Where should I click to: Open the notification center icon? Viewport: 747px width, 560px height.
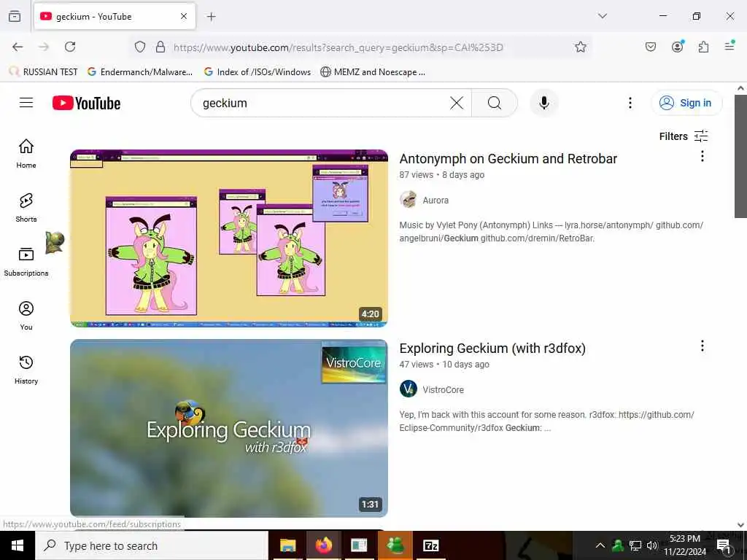(724, 545)
